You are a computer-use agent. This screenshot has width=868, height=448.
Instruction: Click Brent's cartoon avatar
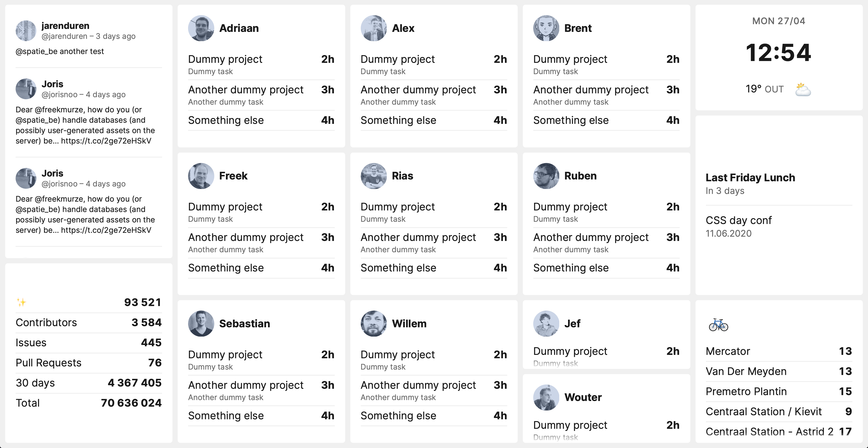click(546, 28)
